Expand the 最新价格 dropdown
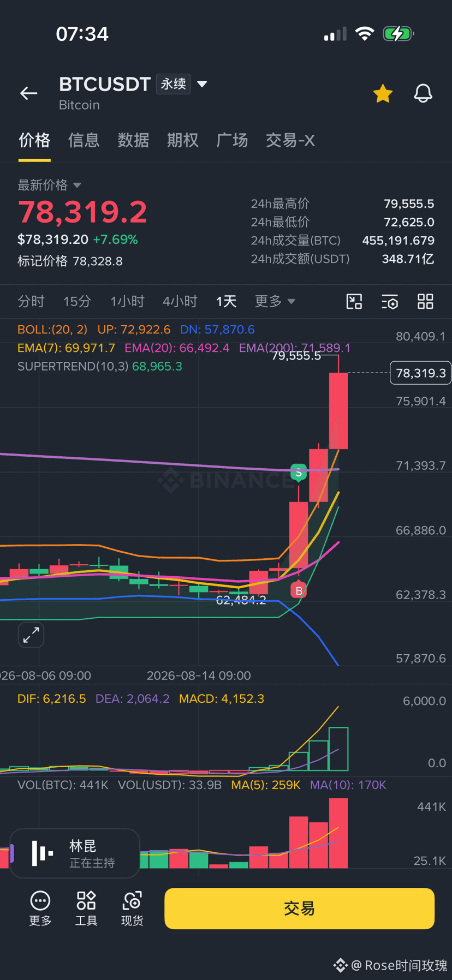This screenshot has height=980, width=452. point(49,185)
